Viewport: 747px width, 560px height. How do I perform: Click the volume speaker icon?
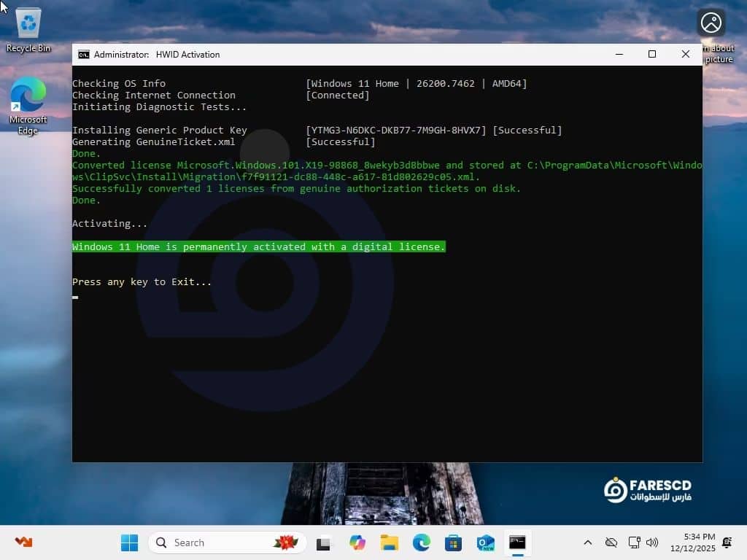point(652,542)
